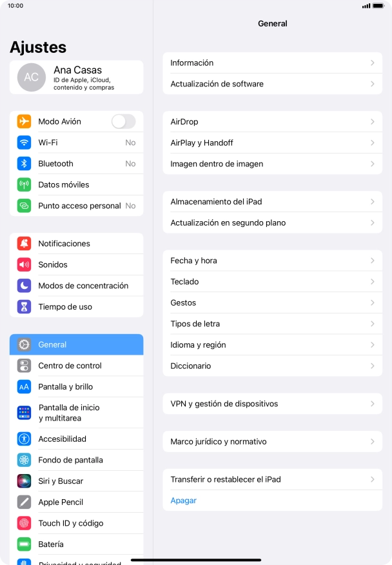Select the Punto acceso personal icon
392x565 pixels.
click(x=24, y=206)
